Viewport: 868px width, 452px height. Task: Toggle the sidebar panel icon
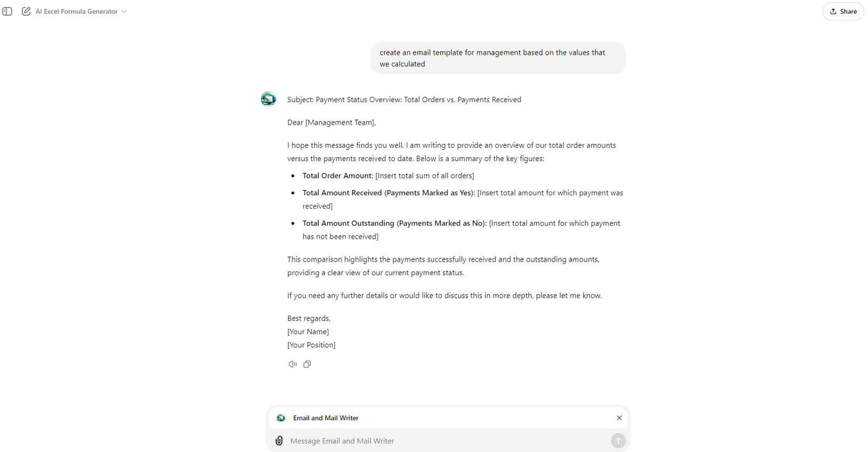7,11
